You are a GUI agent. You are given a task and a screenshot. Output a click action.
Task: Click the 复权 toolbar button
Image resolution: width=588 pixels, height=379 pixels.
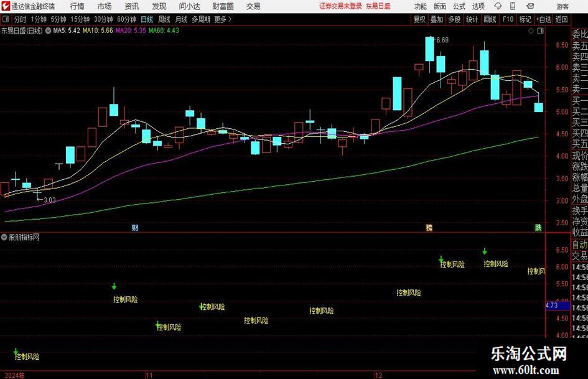(419, 19)
